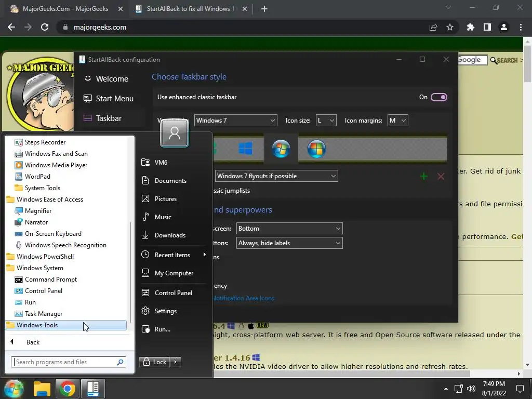The image size is (532, 399).
Task: Toggle the enhanced classic taskbar switch
Action: (x=438, y=97)
